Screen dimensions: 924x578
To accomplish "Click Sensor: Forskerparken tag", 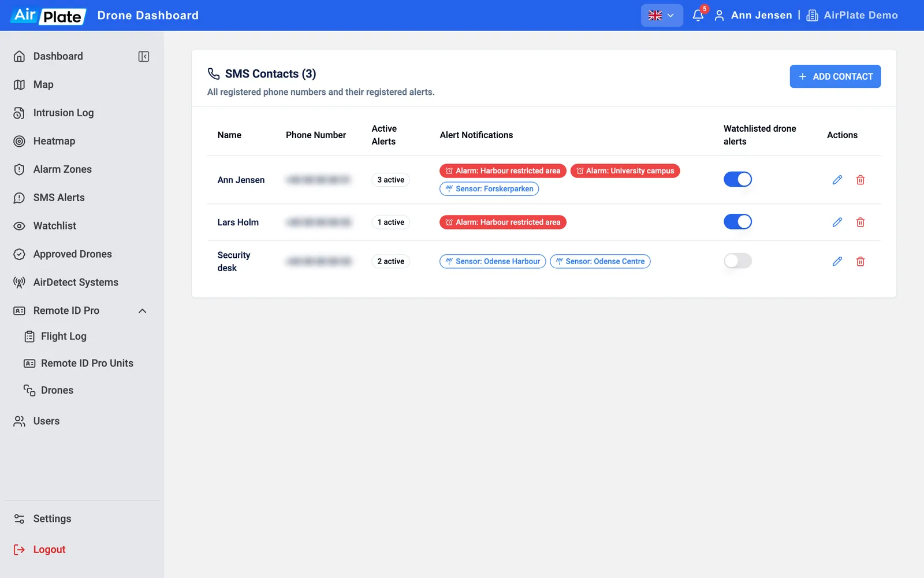I will tap(489, 189).
